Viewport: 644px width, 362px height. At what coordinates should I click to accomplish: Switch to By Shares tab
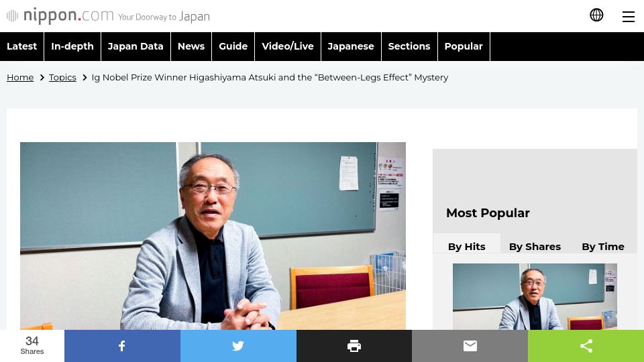[x=535, y=246]
